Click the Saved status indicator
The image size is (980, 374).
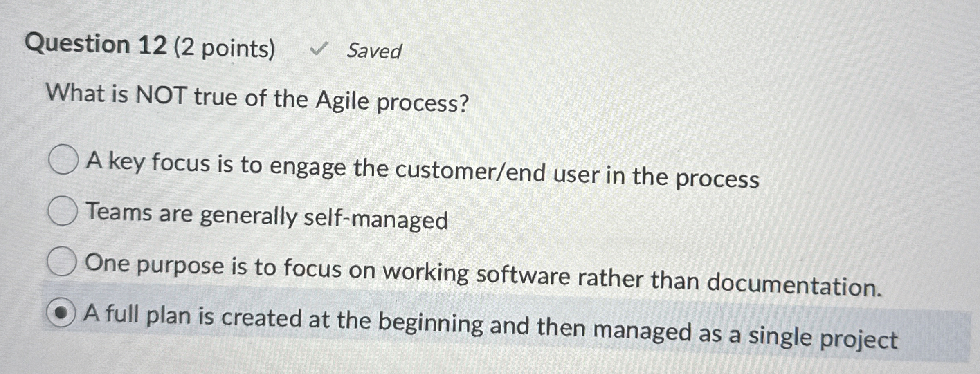[371, 51]
